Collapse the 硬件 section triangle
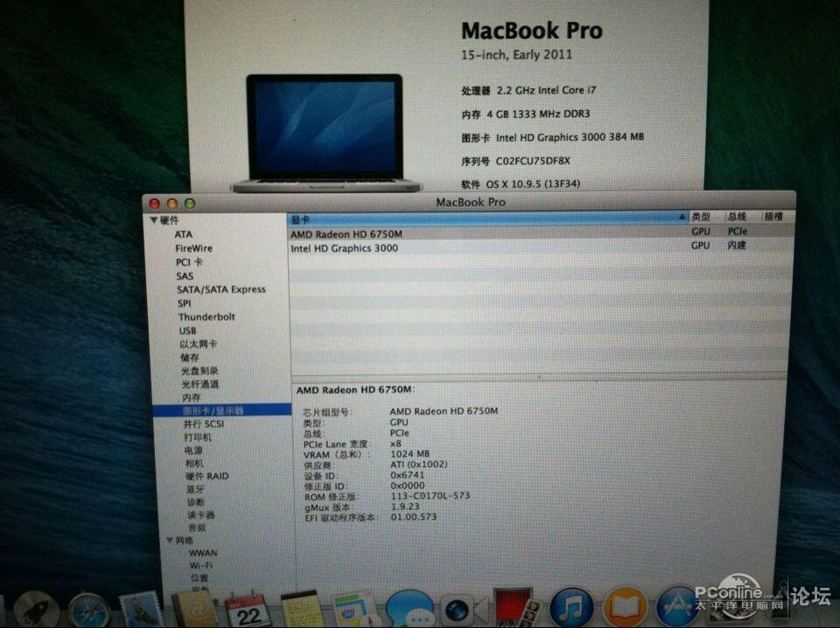 [154, 220]
